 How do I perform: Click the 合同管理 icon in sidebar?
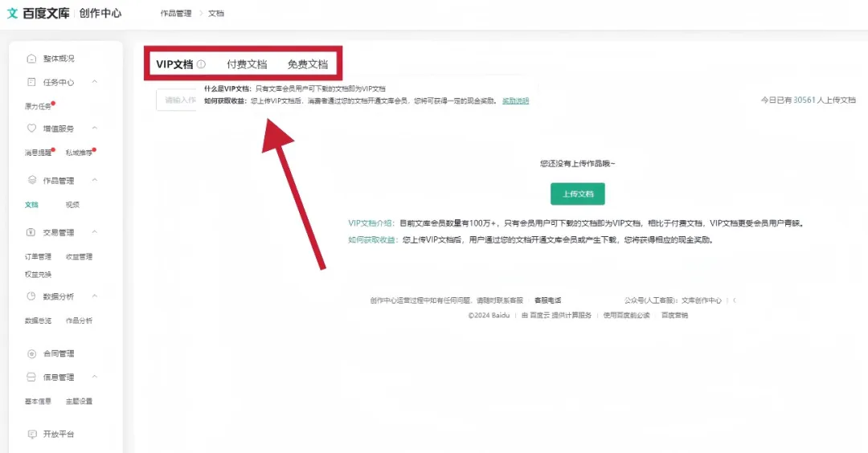(x=31, y=353)
